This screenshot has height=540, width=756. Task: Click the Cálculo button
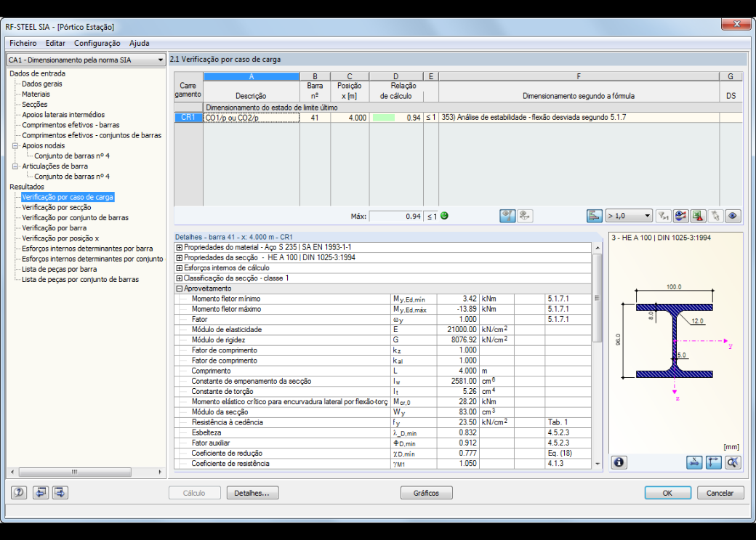[194, 493]
